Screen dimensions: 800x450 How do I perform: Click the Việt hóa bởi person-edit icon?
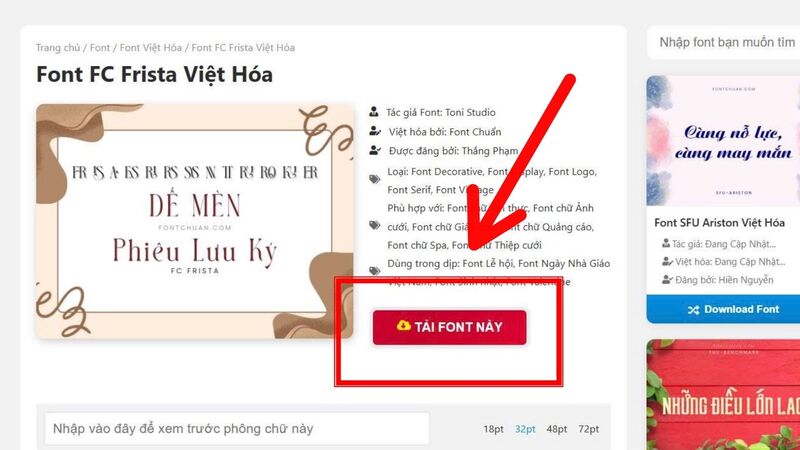pos(375,132)
